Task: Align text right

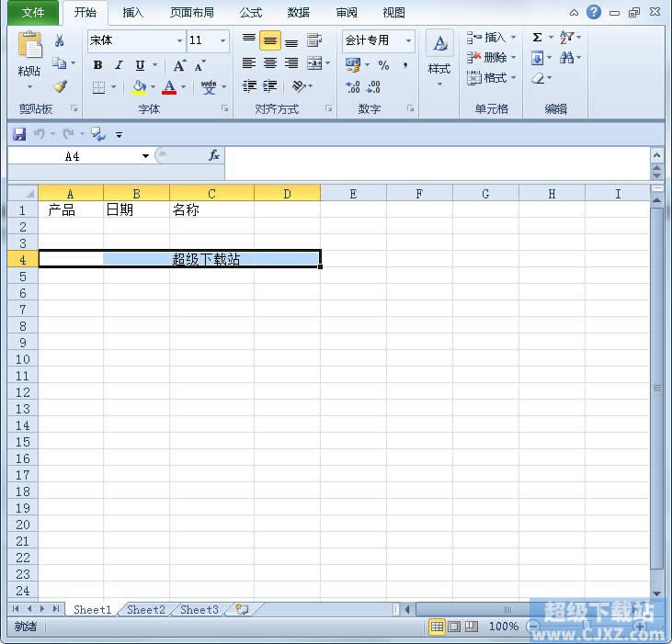Action: click(291, 63)
